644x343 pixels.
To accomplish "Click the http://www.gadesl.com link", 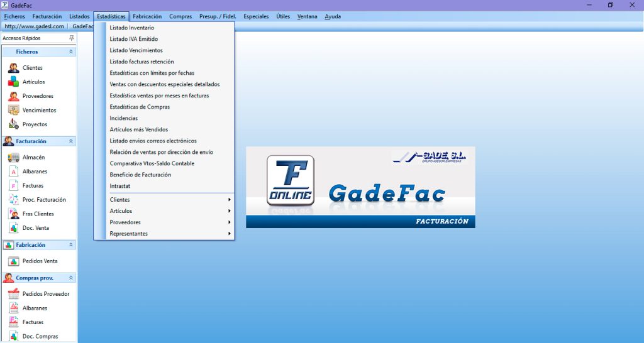I will coord(34,26).
